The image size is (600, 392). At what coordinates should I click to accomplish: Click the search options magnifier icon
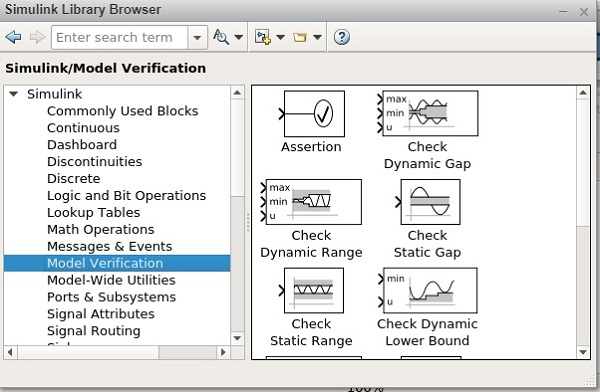pos(221,37)
